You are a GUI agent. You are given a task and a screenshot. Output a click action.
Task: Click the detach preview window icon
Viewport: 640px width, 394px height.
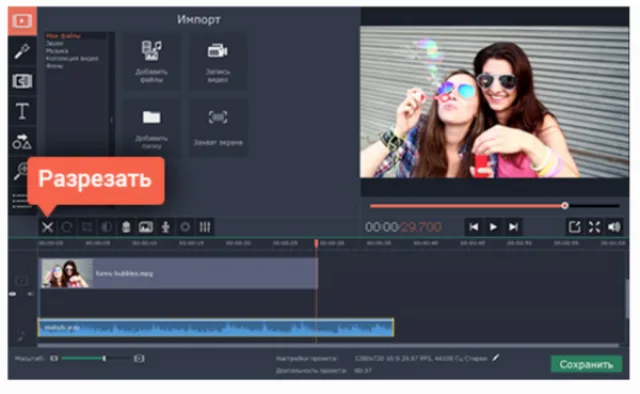coord(574,227)
